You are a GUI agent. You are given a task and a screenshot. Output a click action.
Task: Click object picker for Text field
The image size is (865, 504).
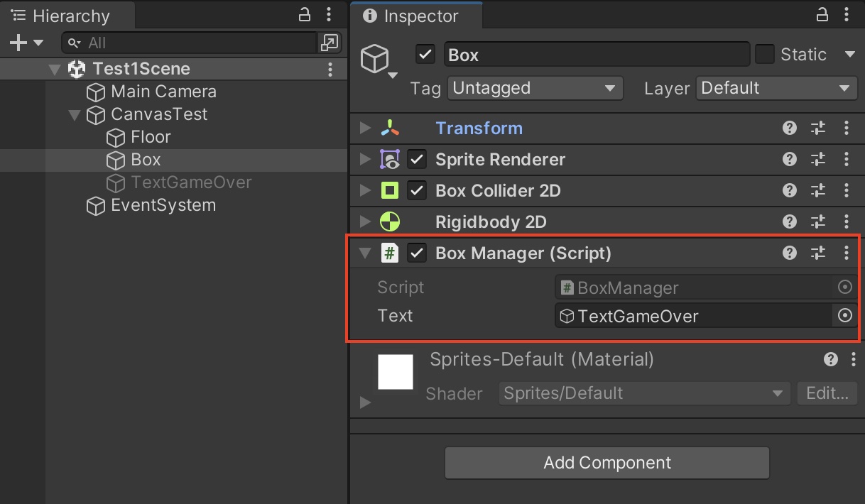pos(844,316)
